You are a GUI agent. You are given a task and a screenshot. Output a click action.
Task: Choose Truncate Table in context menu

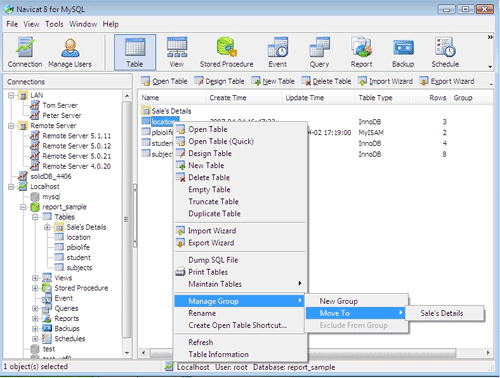pyautogui.click(x=240, y=201)
